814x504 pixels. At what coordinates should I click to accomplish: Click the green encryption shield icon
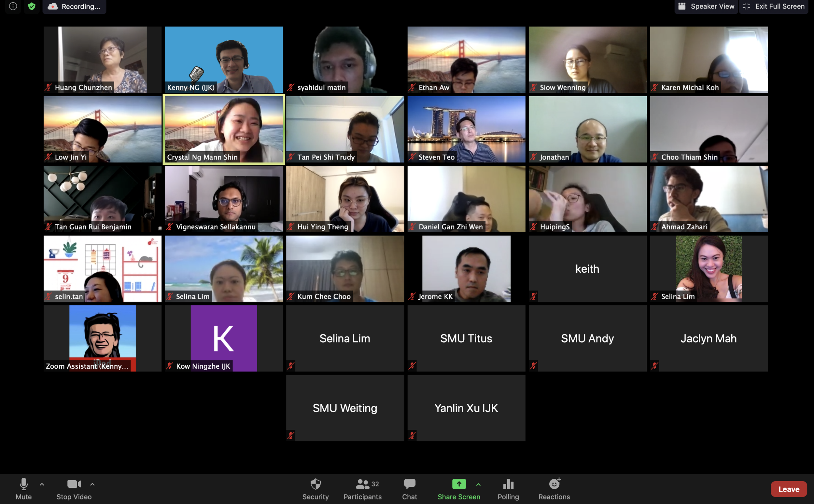coord(32,6)
